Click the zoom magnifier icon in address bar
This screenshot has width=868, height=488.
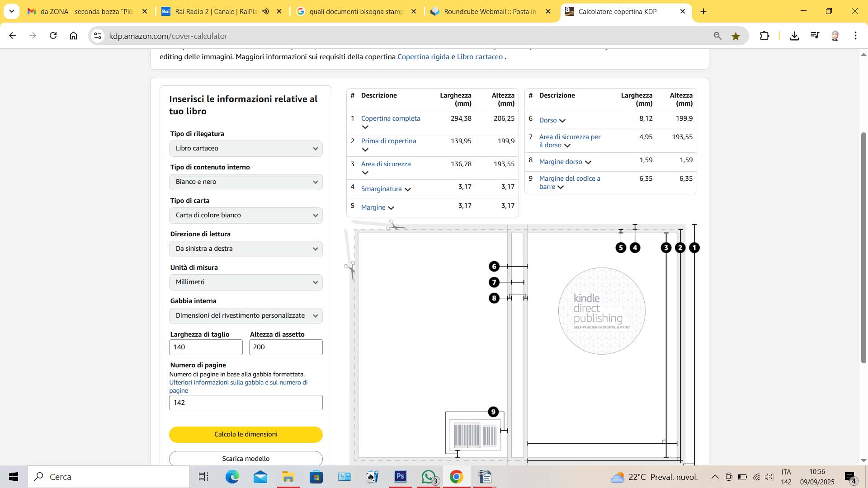pyautogui.click(x=717, y=36)
